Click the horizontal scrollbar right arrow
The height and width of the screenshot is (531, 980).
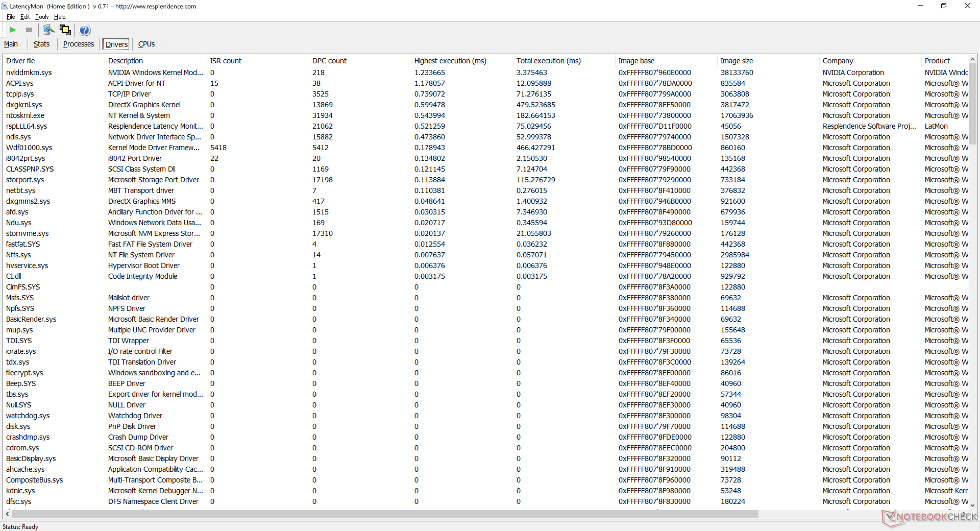click(965, 514)
